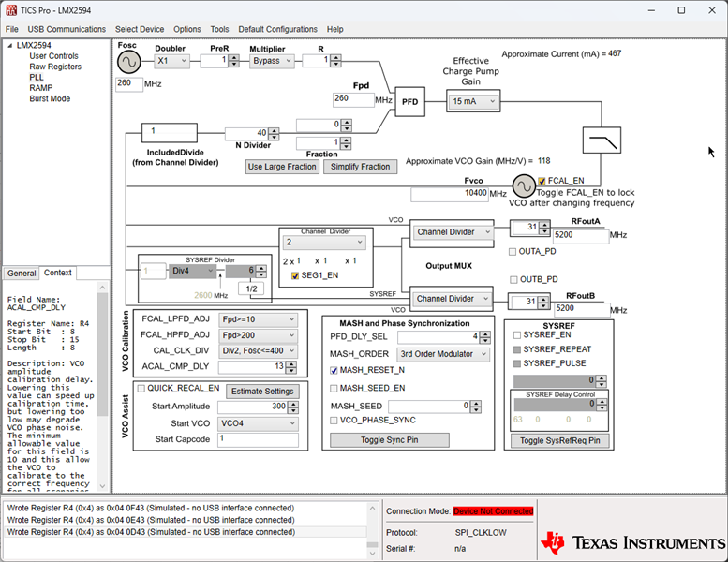Enable the FCAL_EN checkbox
The height and width of the screenshot is (562, 728).
(542, 181)
